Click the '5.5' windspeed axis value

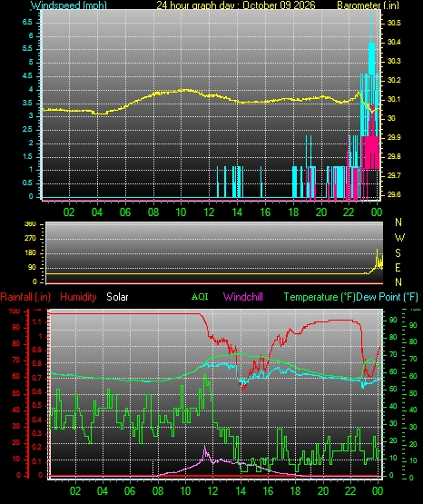[x=27, y=48]
